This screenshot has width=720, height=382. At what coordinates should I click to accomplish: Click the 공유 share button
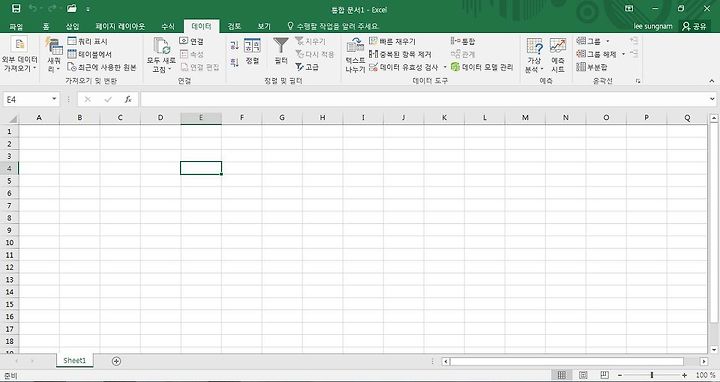coord(694,26)
